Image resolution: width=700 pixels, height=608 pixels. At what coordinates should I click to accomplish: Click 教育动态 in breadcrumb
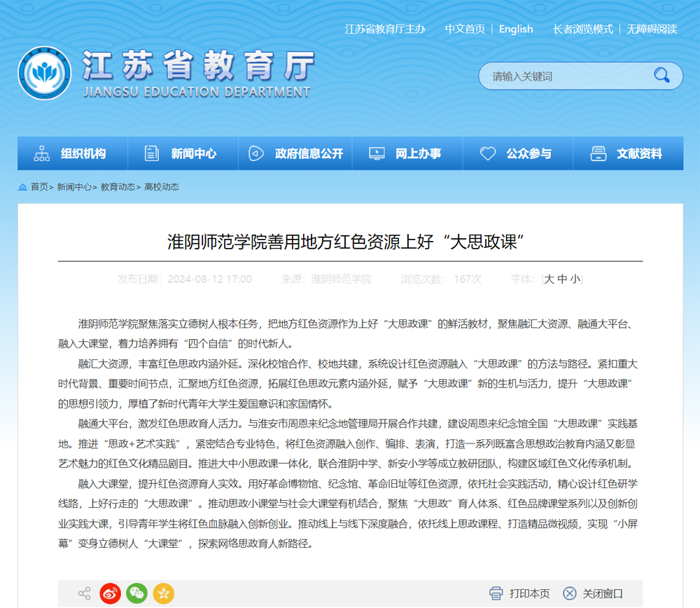pos(118,187)
